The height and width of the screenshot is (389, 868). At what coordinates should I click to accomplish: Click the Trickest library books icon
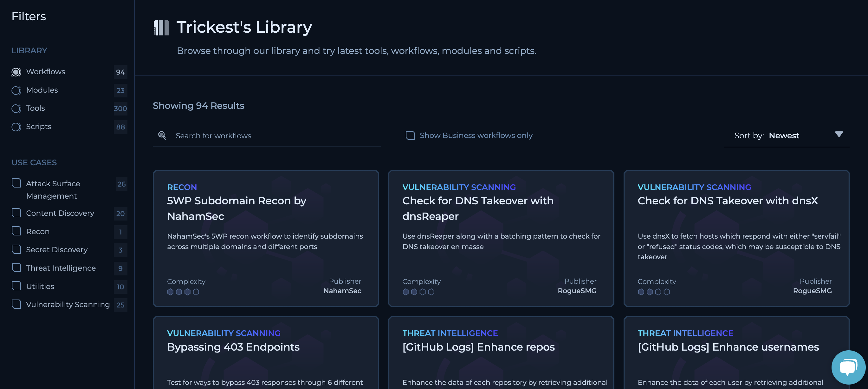(161, 27)
